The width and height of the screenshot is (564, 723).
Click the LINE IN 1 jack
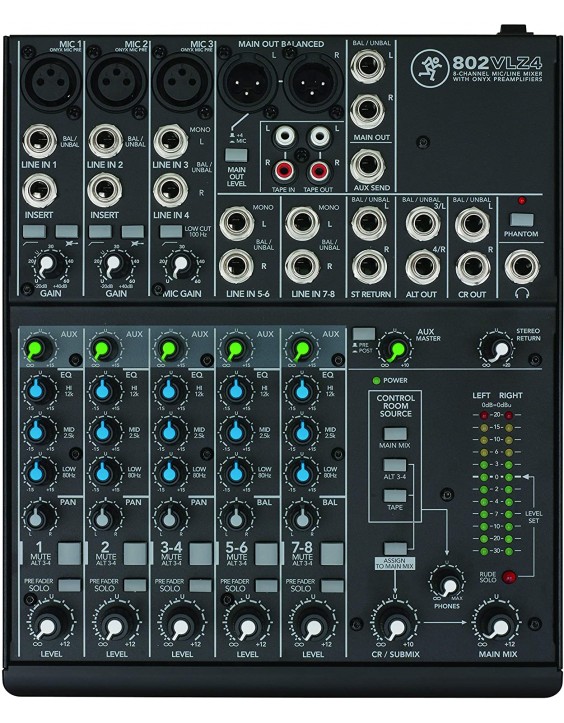[40, 142]
